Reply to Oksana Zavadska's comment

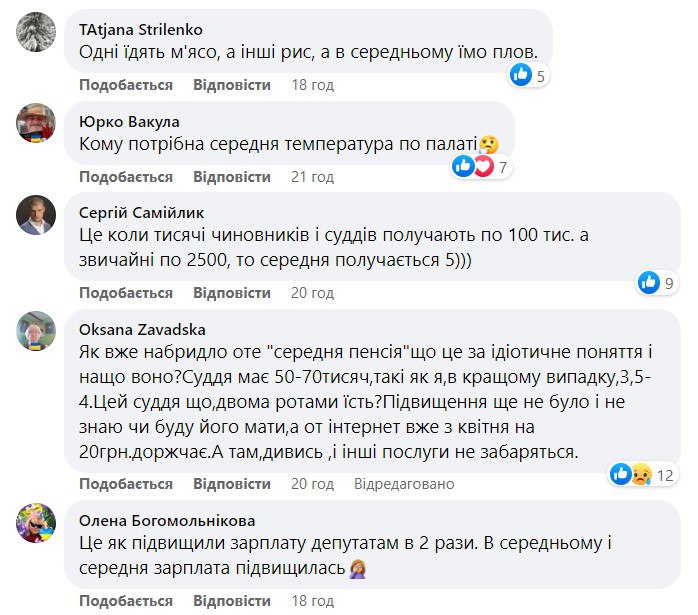pos(232,484)
